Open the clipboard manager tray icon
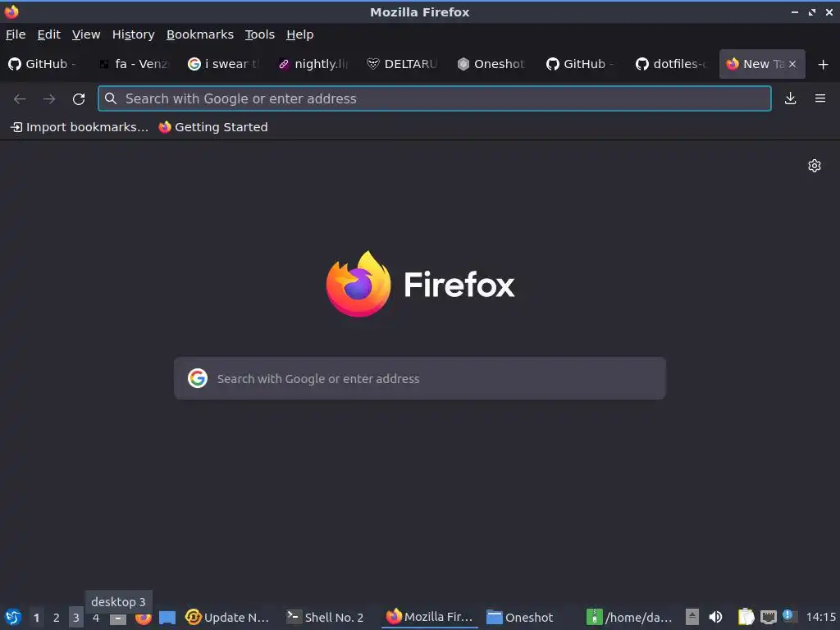 pos(746,617)
